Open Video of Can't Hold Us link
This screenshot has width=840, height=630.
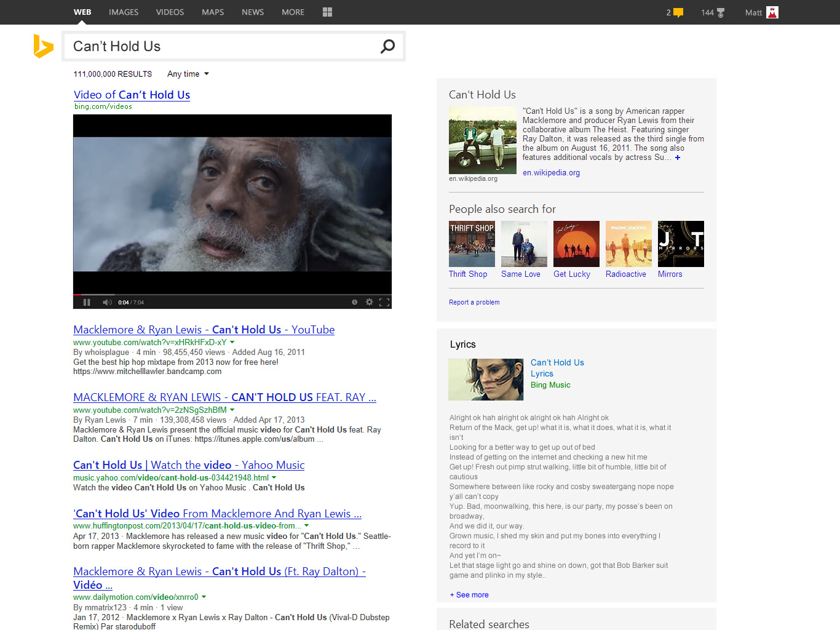coord(132,95)
